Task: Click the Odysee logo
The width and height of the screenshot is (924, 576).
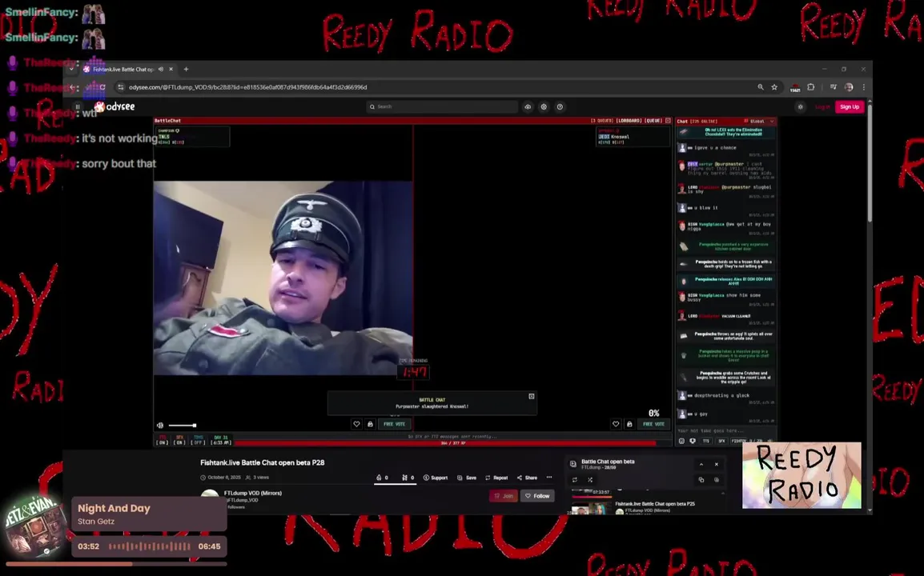Action: (115, 106)
